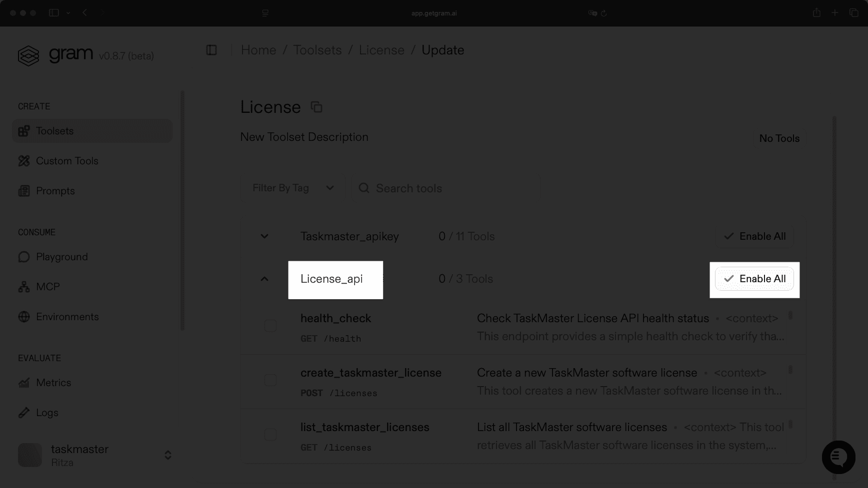
Task: Click the Search tools input field
Action: pyautogui.click(x=445, y=188)
